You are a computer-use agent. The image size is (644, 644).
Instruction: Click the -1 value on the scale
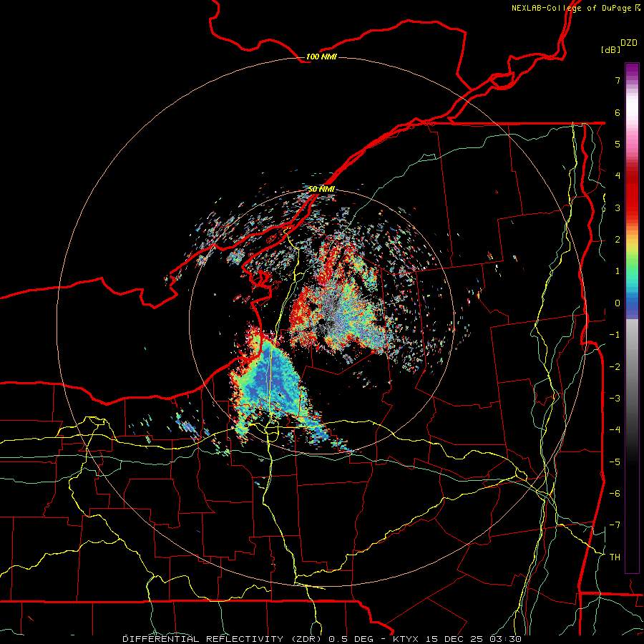[615, 335]
